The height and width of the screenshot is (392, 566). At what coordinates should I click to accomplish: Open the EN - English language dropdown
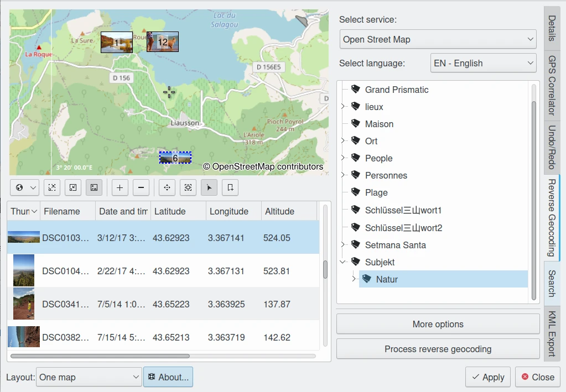483,63
